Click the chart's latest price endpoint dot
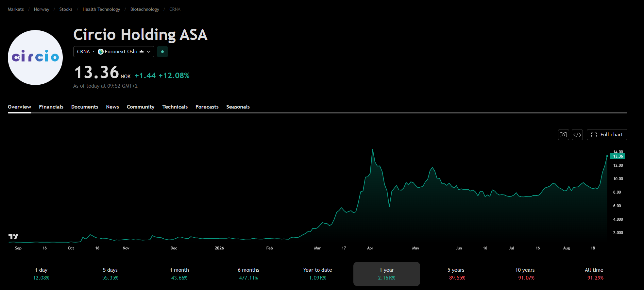Image resolution: width=644 pixels, height=290 pixels. tap(607, 156)
